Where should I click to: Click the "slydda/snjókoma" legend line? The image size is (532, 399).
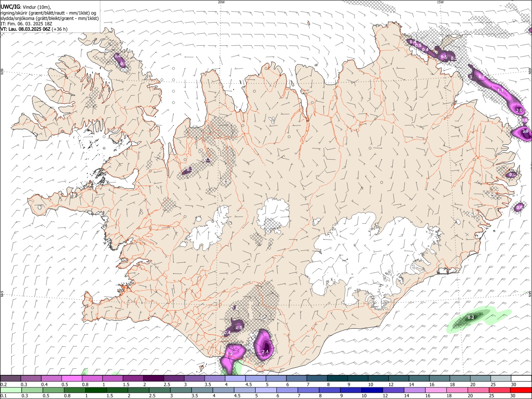(49, 18)
